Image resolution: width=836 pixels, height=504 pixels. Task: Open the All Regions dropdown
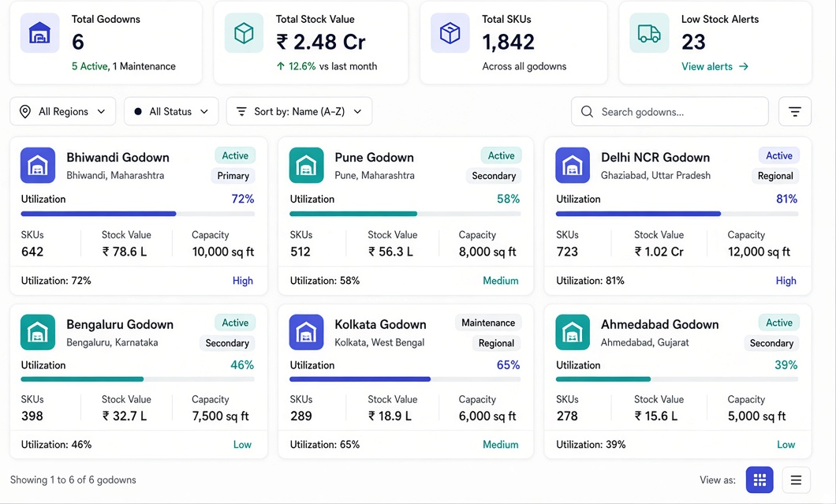coord(63,111)
